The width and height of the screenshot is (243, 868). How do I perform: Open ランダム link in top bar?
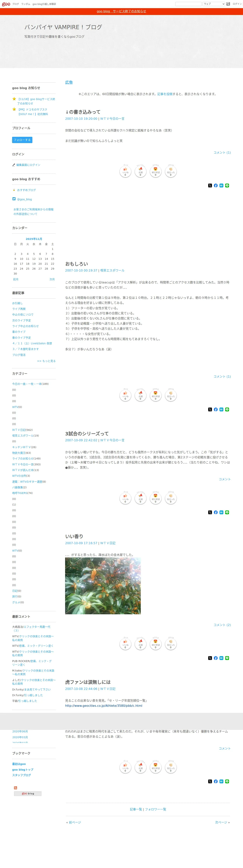[x=26, y=4]
